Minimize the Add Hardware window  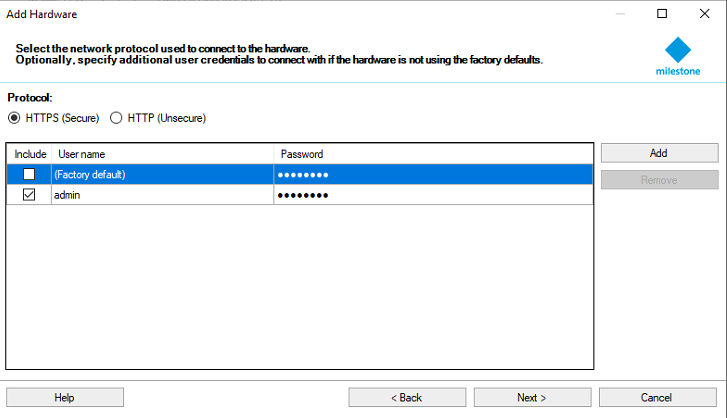tap(617, 14)
